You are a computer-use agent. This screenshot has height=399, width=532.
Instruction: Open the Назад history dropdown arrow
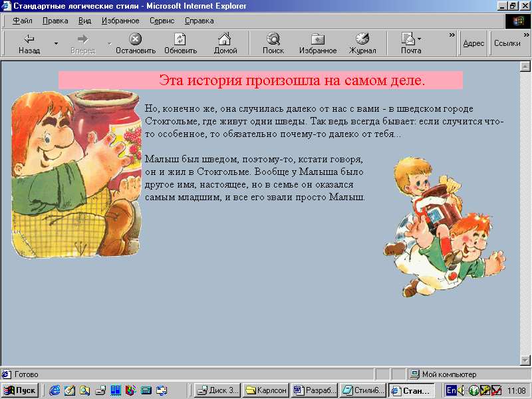[56, 43]
